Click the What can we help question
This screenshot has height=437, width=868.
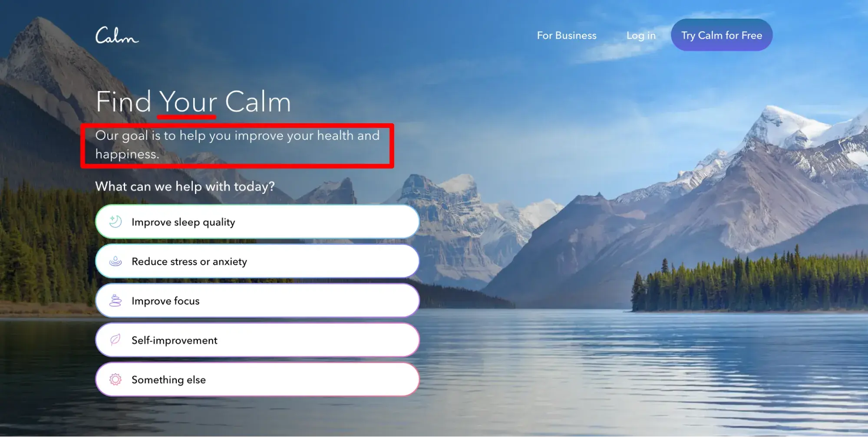(185, 187)
